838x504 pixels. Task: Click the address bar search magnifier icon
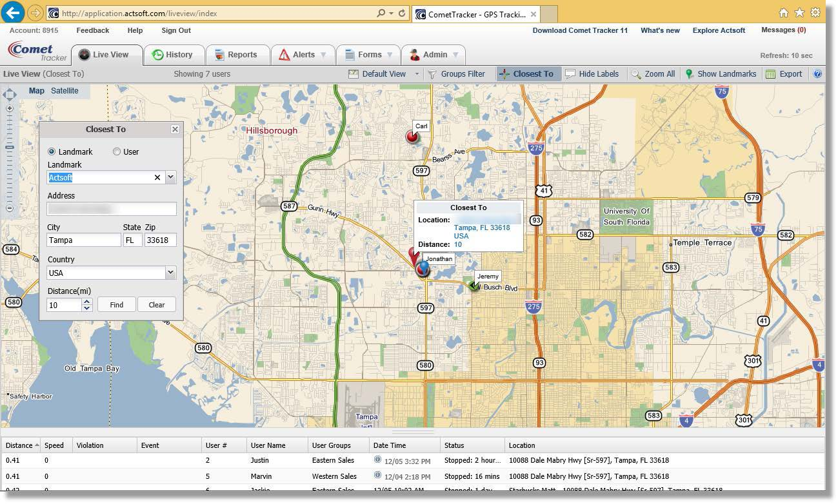[x=381, y=13]
